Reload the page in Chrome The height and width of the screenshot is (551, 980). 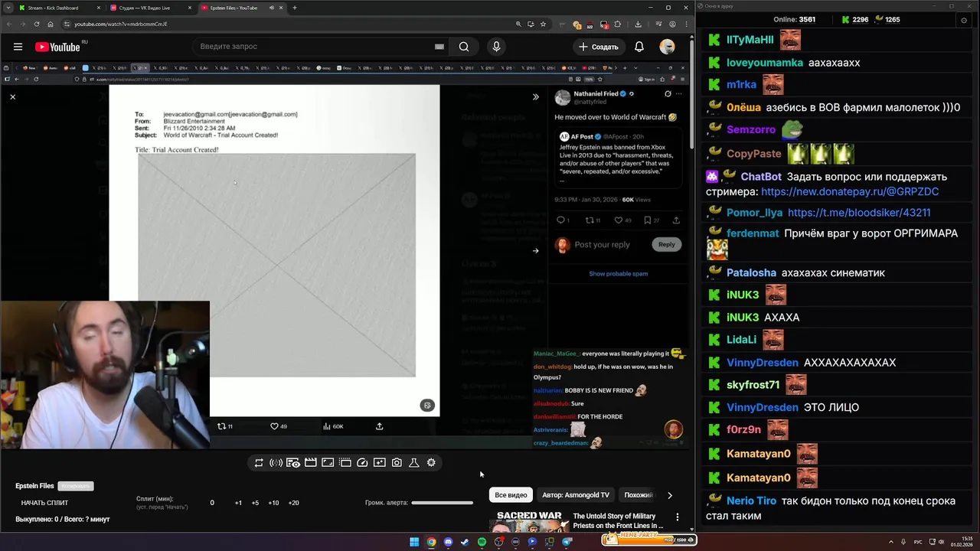(x=38, y=24)
